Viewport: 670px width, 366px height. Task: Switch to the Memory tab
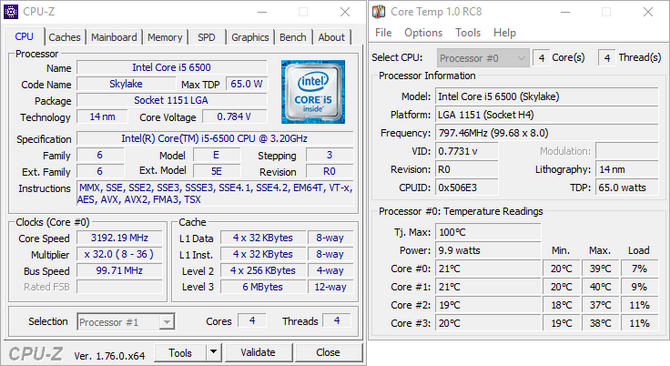165,37
